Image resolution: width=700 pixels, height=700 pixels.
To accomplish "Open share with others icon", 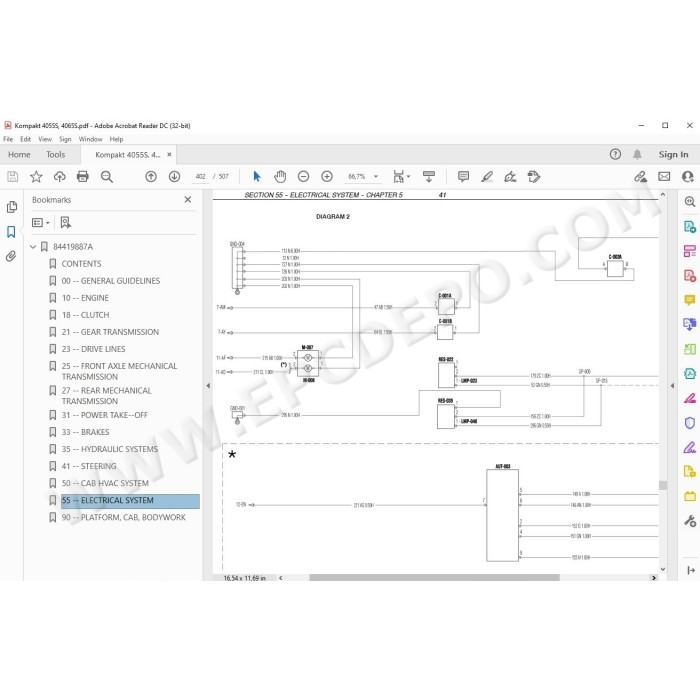I will point(688,177).
